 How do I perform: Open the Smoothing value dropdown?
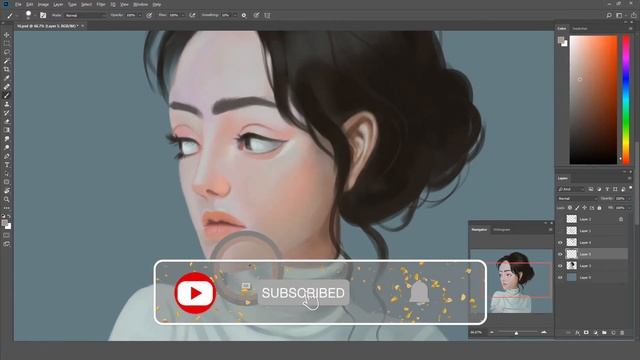pos(235,15)
